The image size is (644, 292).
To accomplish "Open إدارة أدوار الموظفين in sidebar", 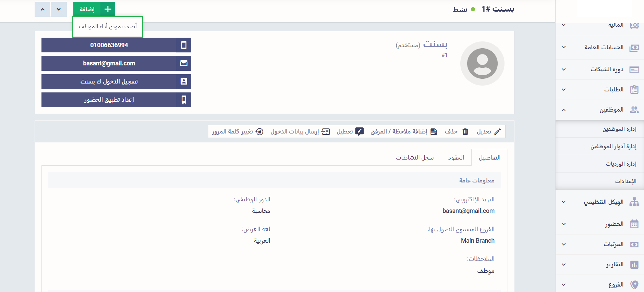I will (x=613, y=147).
